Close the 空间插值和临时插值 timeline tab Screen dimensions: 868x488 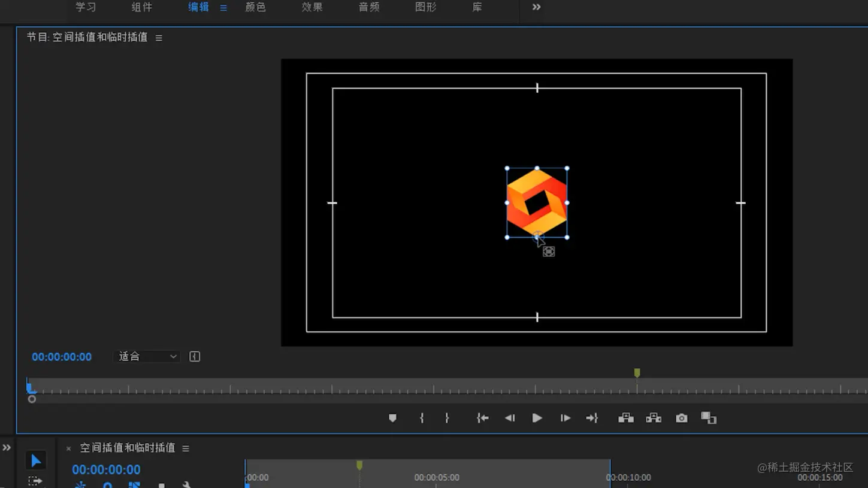click(68, 448)
